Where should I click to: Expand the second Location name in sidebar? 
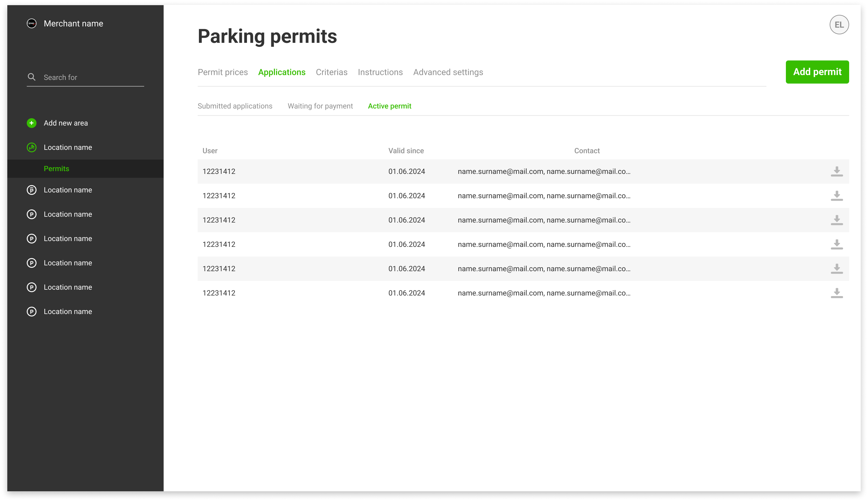tap(68, 190)
